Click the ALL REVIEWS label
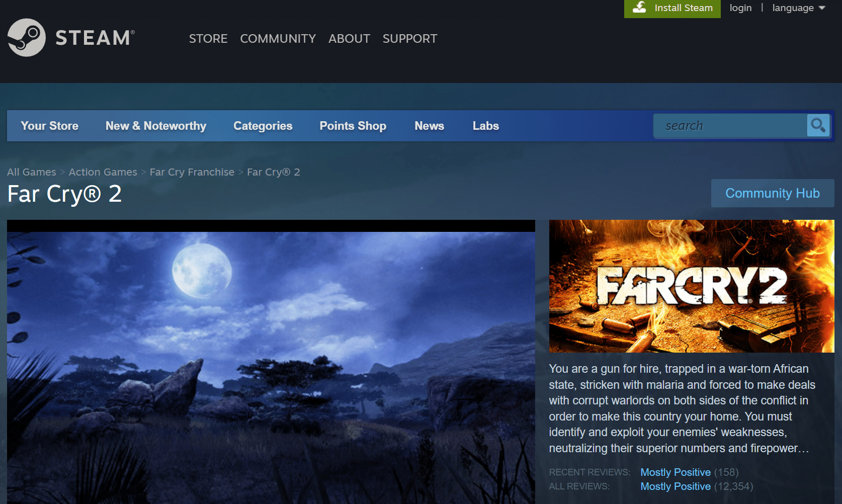This screenshot has height=504, width=842. coord(579,486)
